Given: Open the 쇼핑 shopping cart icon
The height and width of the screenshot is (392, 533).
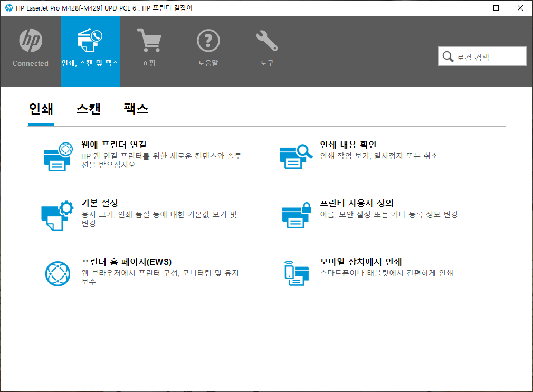Looking at the screenshot, I should pos(149,40).
